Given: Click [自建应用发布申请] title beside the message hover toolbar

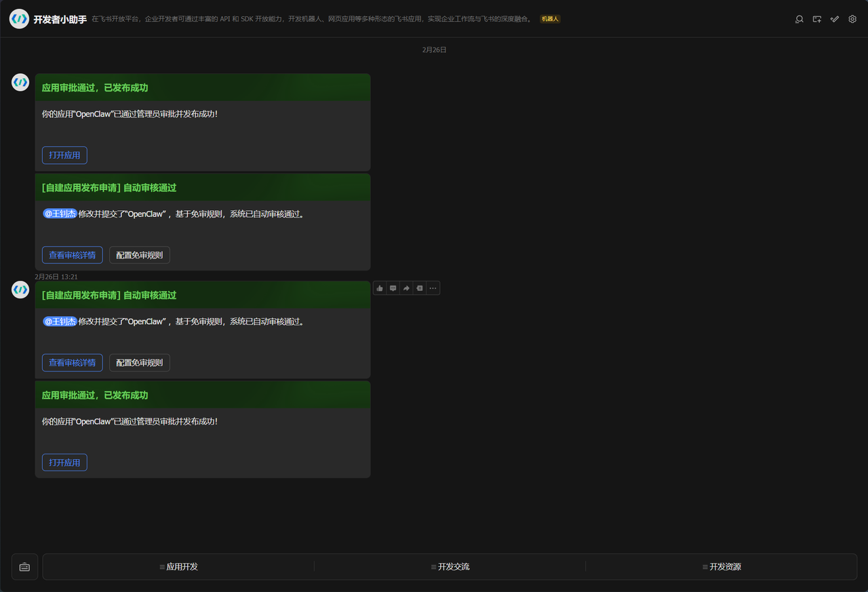Looking at the screenshot, I should click(109, 295).
